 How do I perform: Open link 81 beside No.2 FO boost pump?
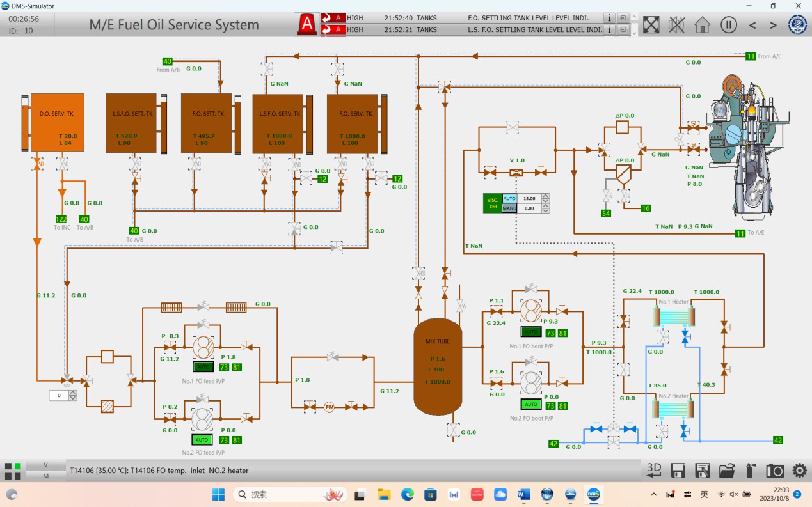coord(562,405)
